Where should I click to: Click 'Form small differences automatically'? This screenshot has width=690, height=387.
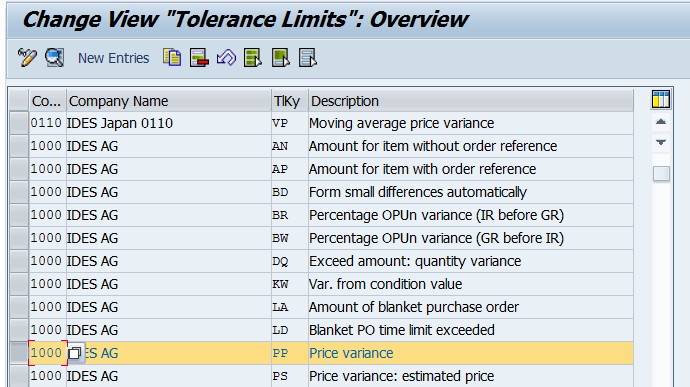(418, 192)
